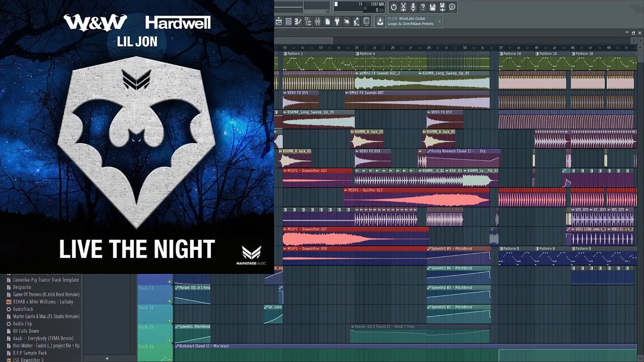Click the microphone recording icon

[413, 7]
